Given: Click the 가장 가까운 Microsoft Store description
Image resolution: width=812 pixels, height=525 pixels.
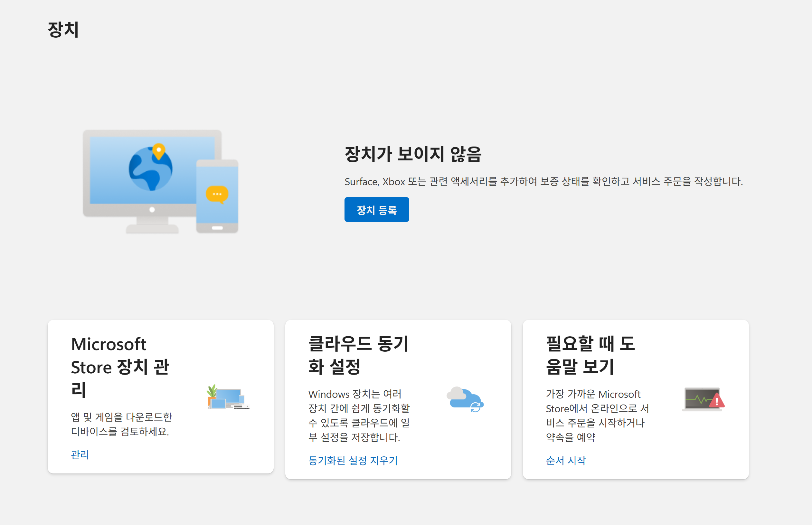Looking at the screenshot, I should tap(597, 415).
